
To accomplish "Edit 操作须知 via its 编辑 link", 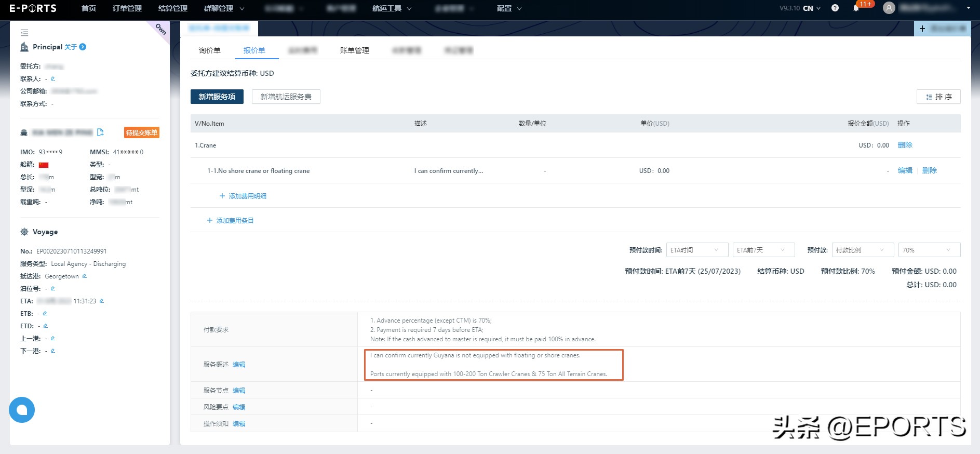I will (239, 424).
